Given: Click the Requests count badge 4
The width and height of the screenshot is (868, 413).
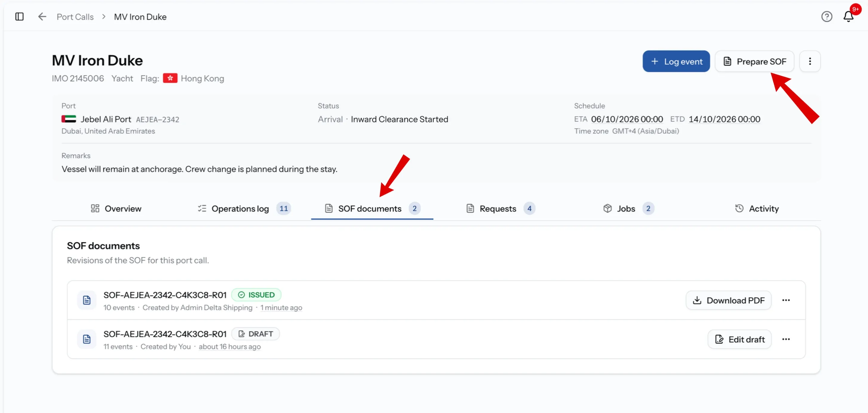Looking at the screenshot, I should click(529, 209).
